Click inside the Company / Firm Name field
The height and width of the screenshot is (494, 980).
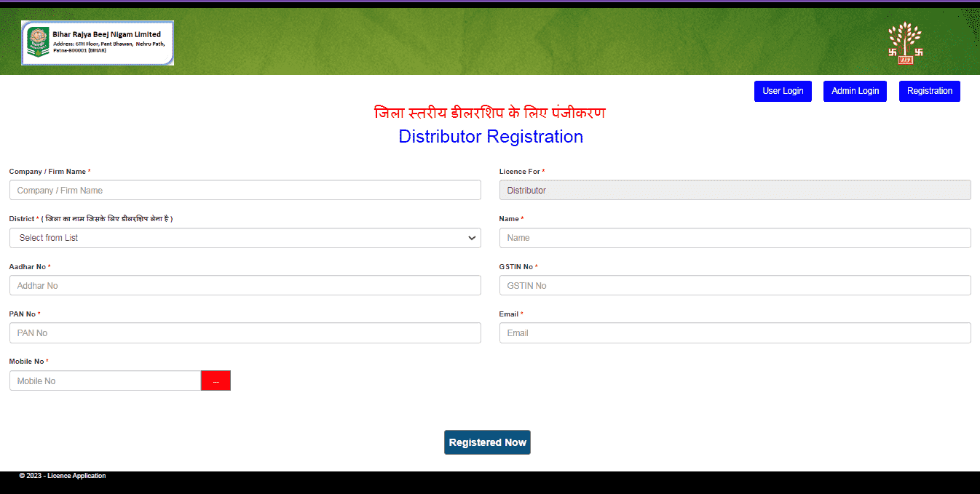[245, 190]
